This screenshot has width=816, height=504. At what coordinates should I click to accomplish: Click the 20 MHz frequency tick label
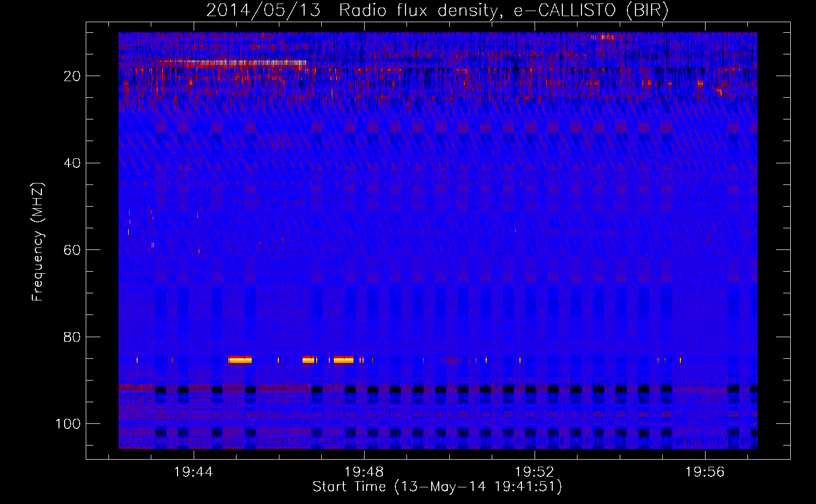[x=72, y=76]
